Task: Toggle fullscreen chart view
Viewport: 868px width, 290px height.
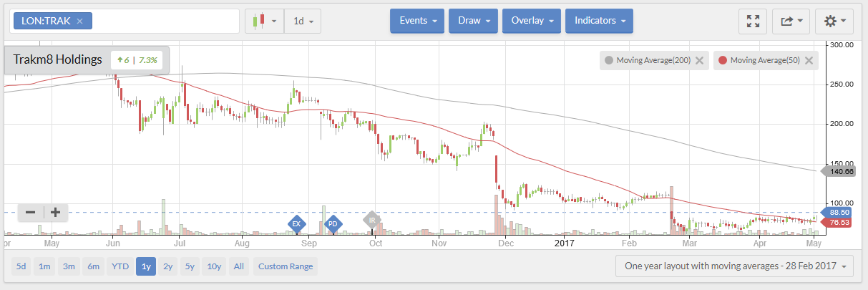Action: tap(753, 21)
